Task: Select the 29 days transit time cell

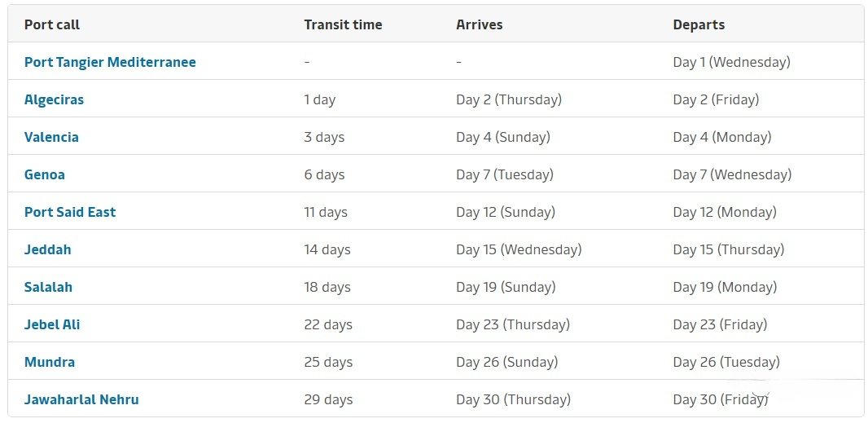Action: 327,399
